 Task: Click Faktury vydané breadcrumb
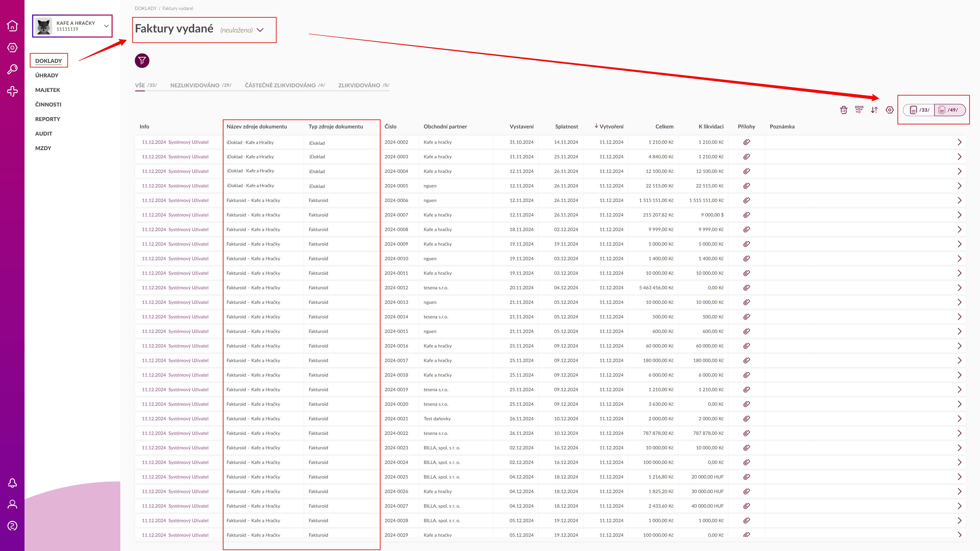[x=178, y=8]
